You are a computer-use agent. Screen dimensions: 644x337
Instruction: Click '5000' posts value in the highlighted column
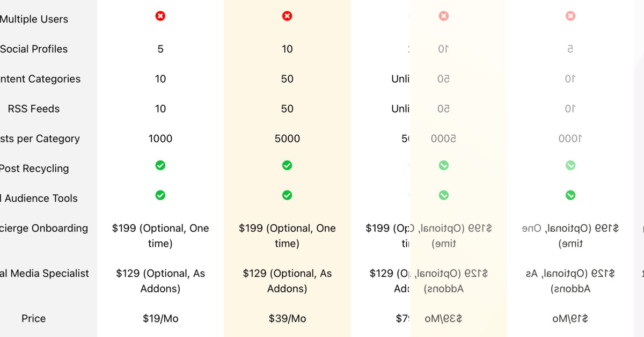tap(287, 138)
